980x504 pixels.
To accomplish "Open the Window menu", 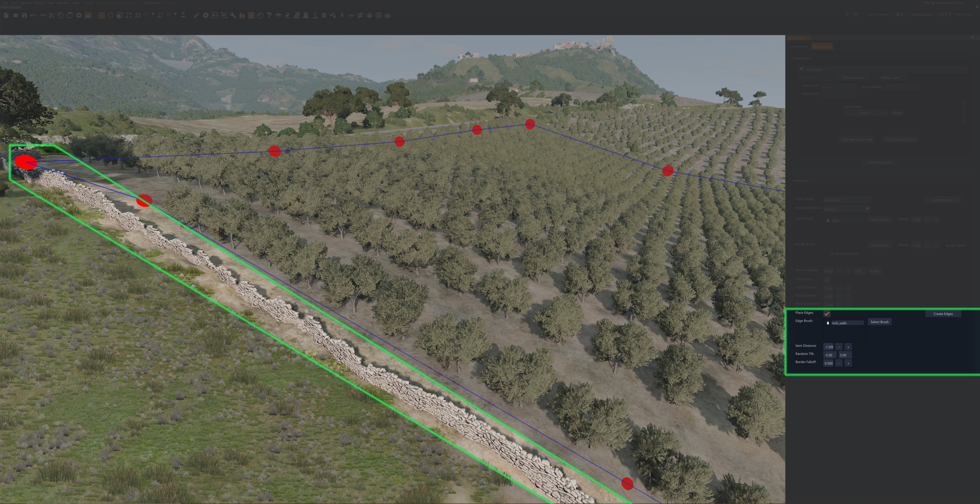I will 63,3.
